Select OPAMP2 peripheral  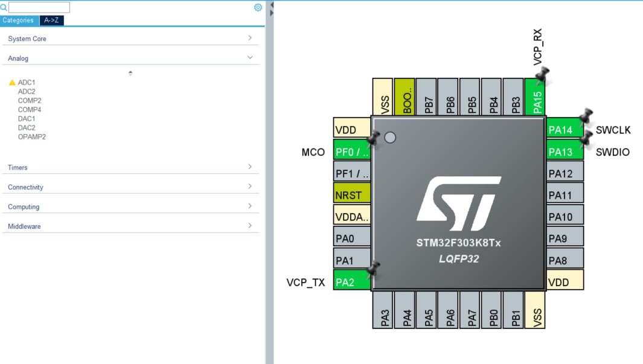(x=32, y=136)
